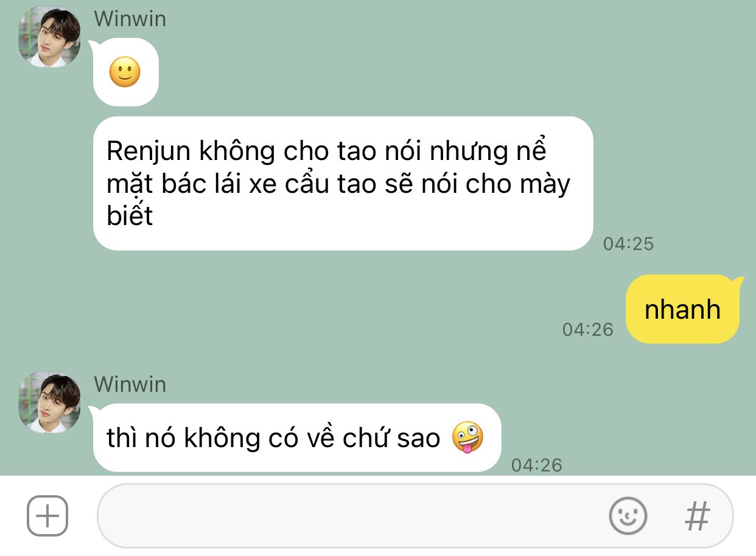Open Winwin's top profile picture
This screenshot has width=756, height=556.
49,37
